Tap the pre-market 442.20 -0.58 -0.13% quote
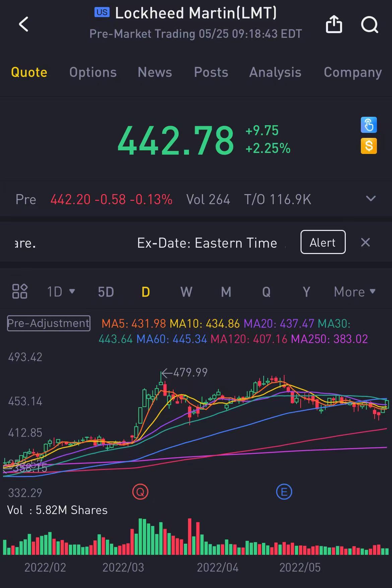 pos(111,199)
